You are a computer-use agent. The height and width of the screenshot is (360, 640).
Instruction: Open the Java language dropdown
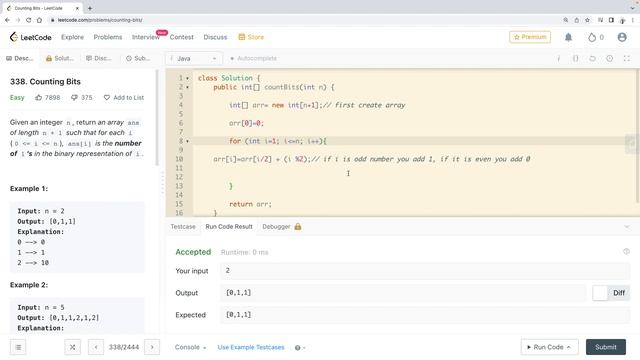pos(194,58)
